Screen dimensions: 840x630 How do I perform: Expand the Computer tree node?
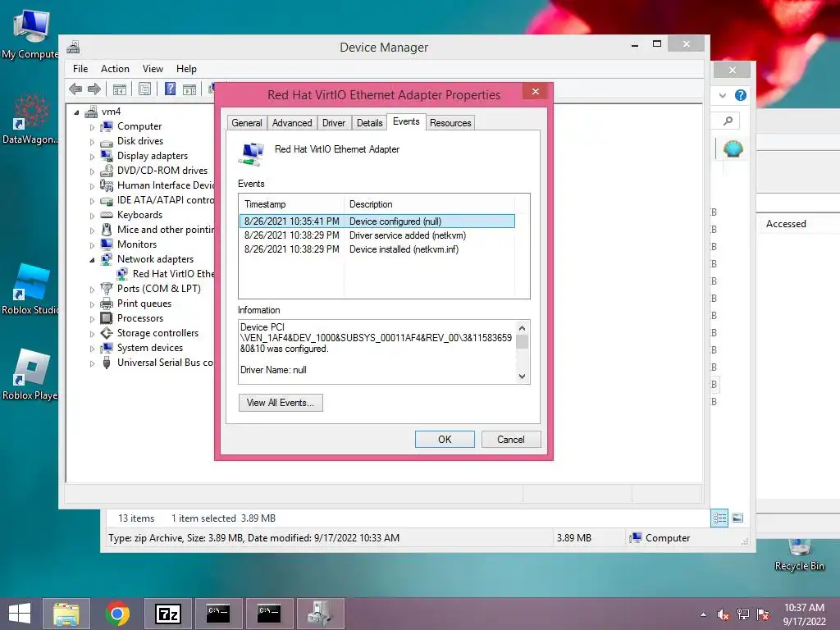point(92,127)
